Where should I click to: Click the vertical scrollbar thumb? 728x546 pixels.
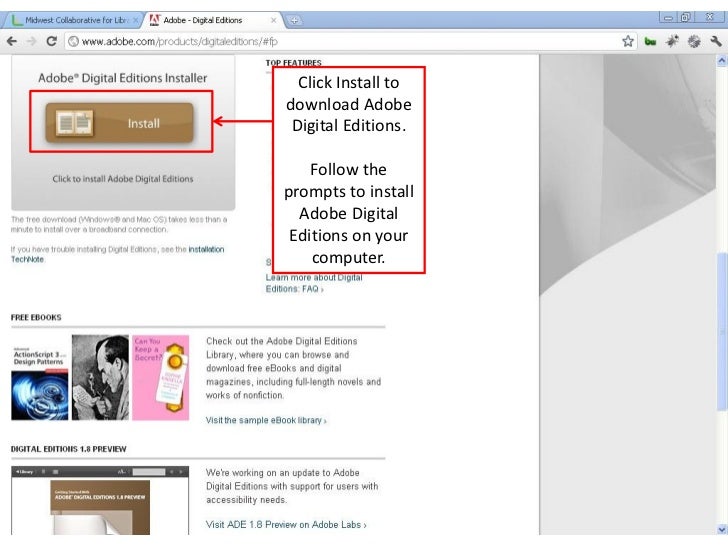click(x=722, y=332)
